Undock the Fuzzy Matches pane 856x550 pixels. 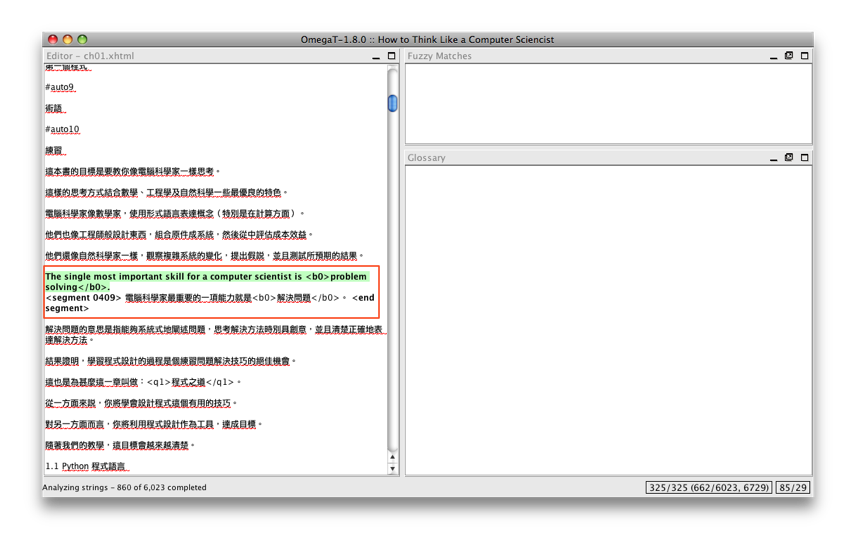[x=789, y=57]
